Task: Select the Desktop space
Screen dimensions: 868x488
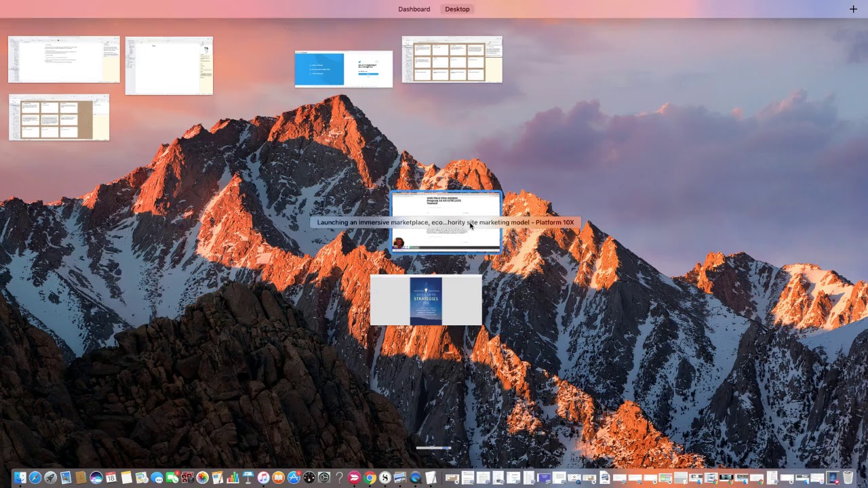Action: tap(457, 9)
